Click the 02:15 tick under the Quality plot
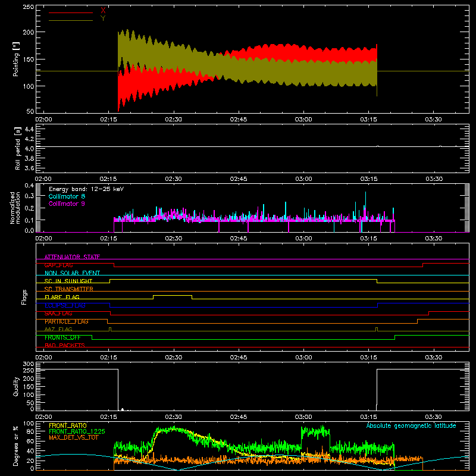 [109, 417]
